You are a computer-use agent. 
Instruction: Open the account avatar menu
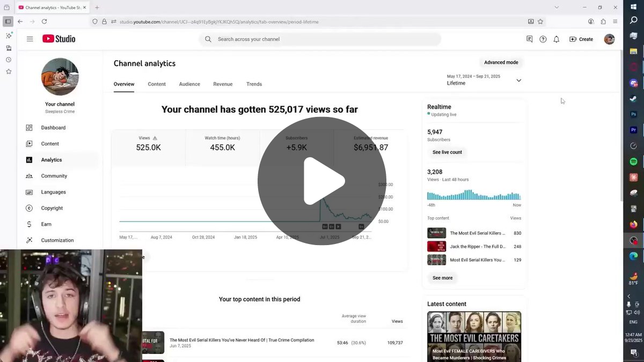point(609,39)
